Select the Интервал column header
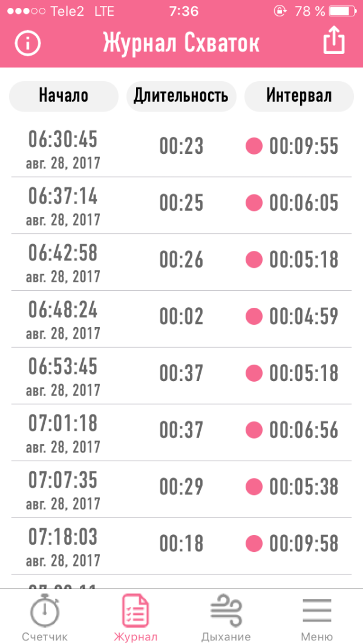The width and height of the screenshot is (363, 644). coord(299,96)
